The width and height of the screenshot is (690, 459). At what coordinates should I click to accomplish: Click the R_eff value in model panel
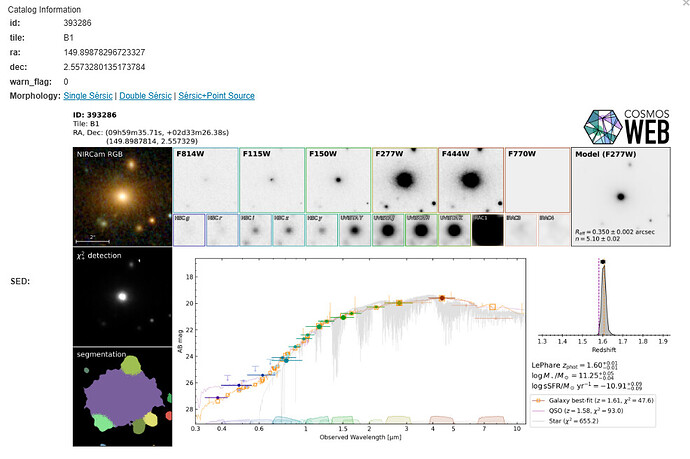pos(615,232)
